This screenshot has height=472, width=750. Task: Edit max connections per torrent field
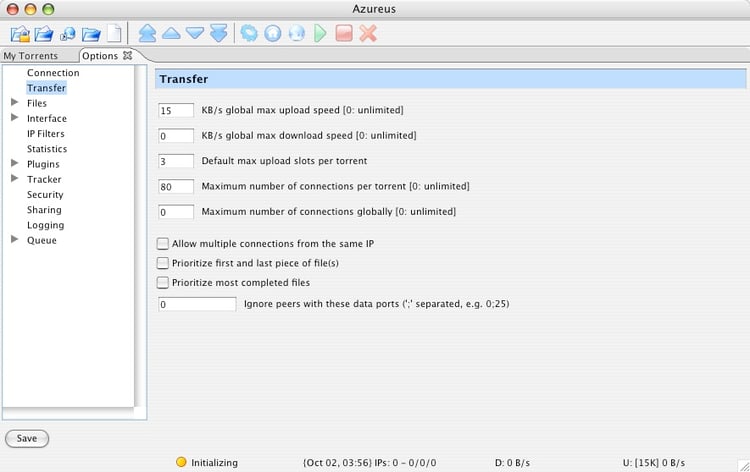tap(176, 187)
